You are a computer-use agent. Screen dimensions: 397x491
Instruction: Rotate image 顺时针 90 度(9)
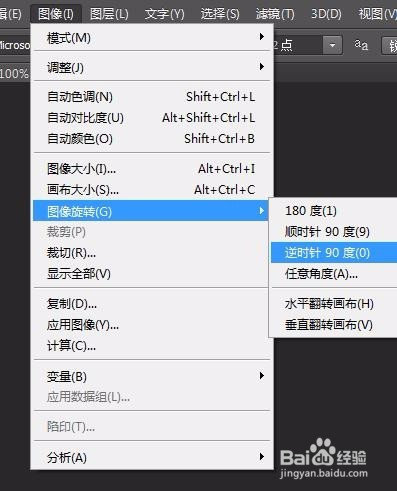pos(334,232)
